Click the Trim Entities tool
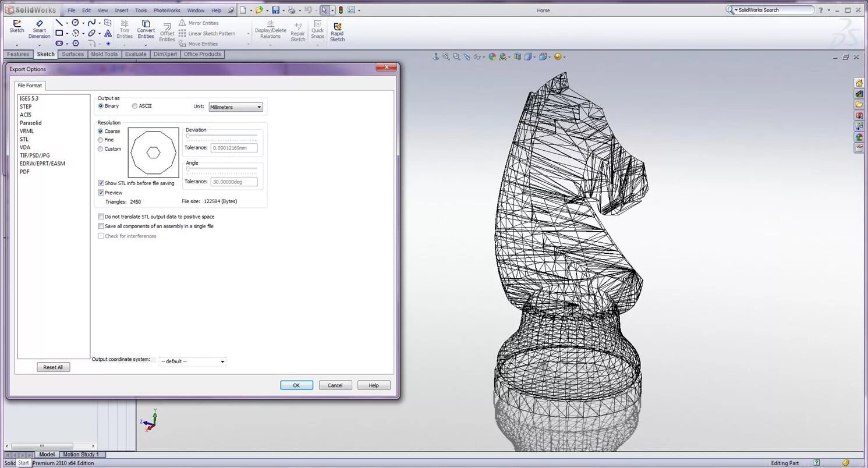This screenshot has width=868, height=468. point(125,30)
